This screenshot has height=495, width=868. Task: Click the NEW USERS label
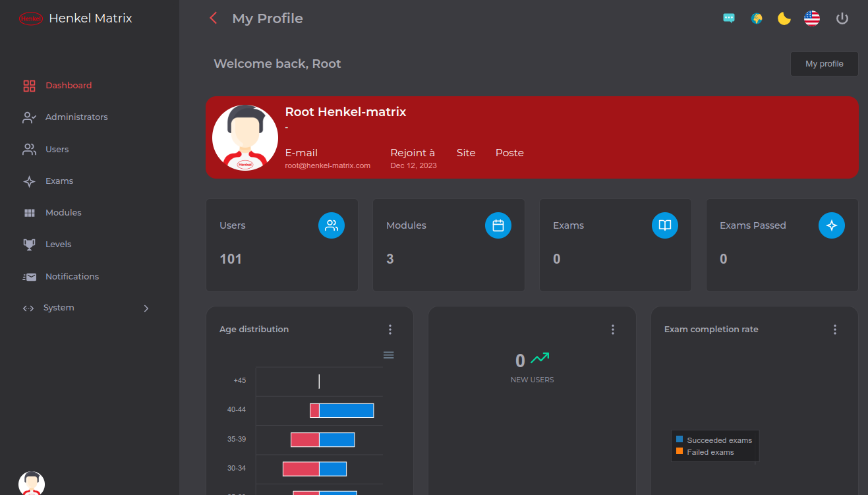tap(533, 380)
